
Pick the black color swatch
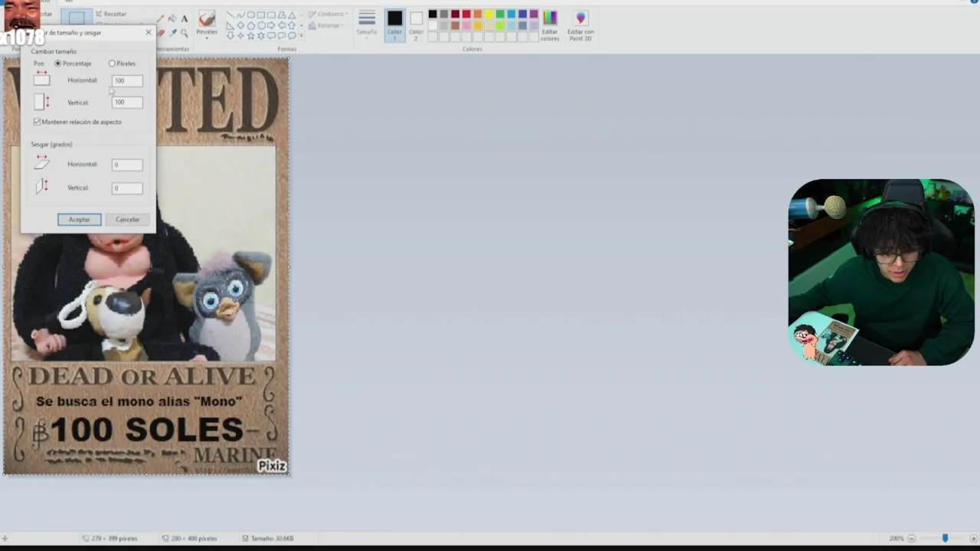433,14
